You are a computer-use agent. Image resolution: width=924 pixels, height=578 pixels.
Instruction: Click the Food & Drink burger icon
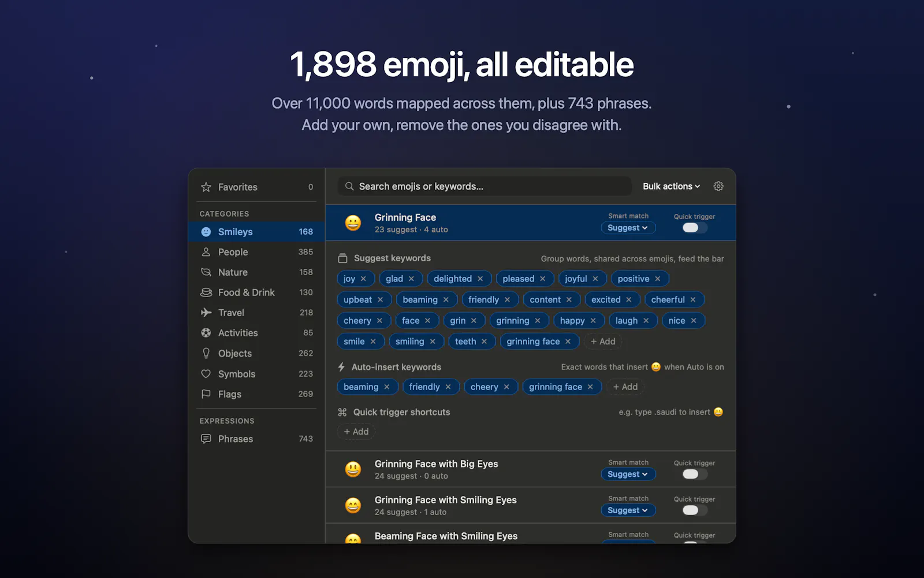[206, 292]
